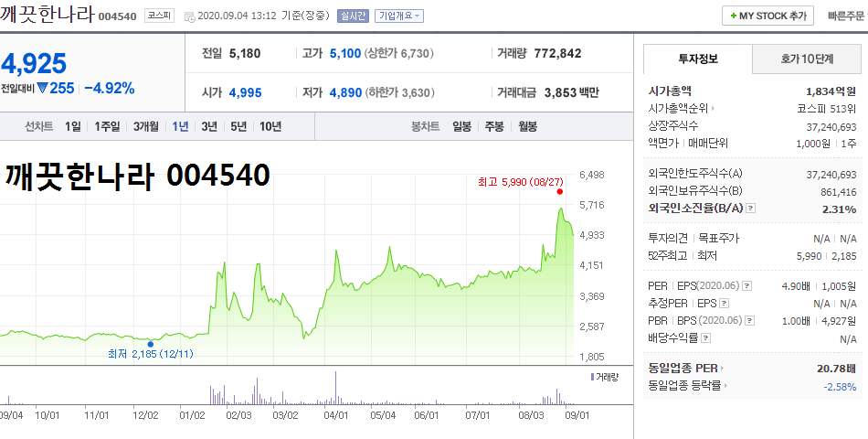This screenshot has width=868, height=439.
Task: Click the 외국인소진율 value 2.31%
Action: (x=839, y=209)
